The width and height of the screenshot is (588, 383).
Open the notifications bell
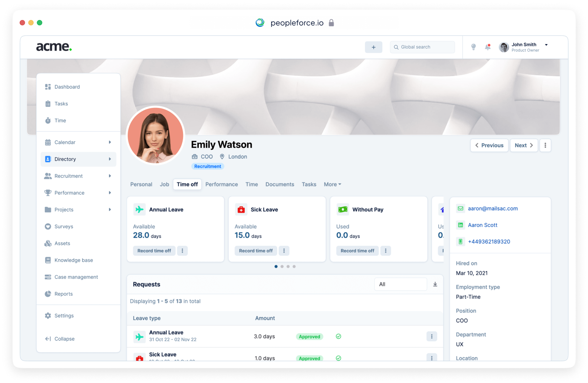488,47
